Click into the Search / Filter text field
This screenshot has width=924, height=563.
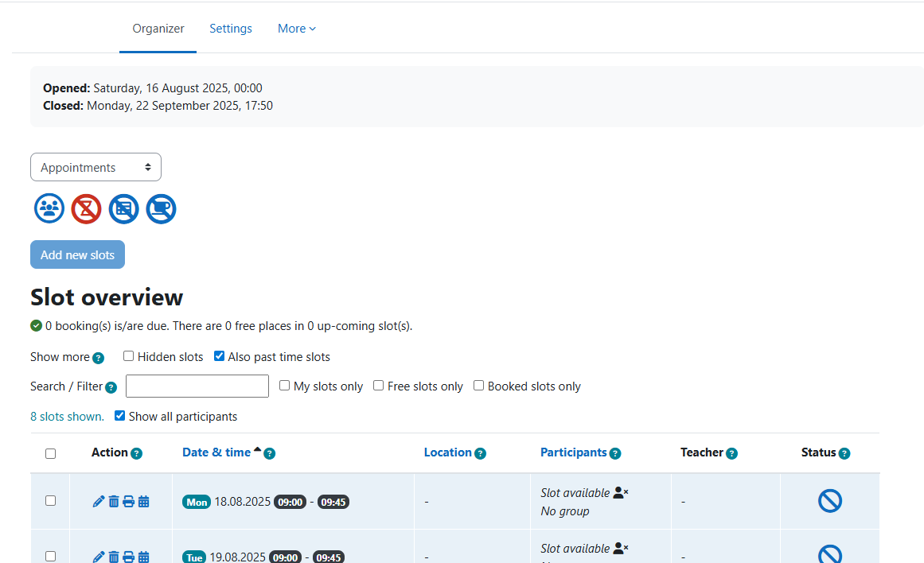(x=197, y=386)
